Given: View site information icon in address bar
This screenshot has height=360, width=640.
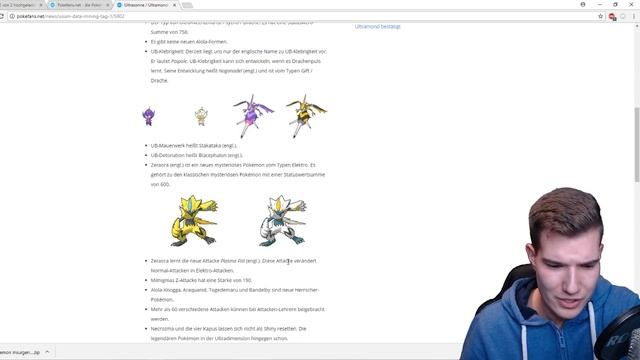Looking at the screenshot, I should pyautogui.click(x=12, y=16).
